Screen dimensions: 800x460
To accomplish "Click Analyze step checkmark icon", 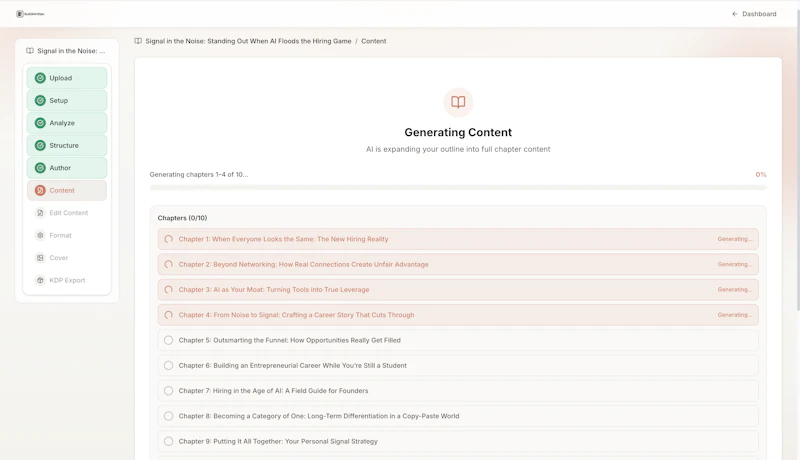I will (x=40, y=123).
